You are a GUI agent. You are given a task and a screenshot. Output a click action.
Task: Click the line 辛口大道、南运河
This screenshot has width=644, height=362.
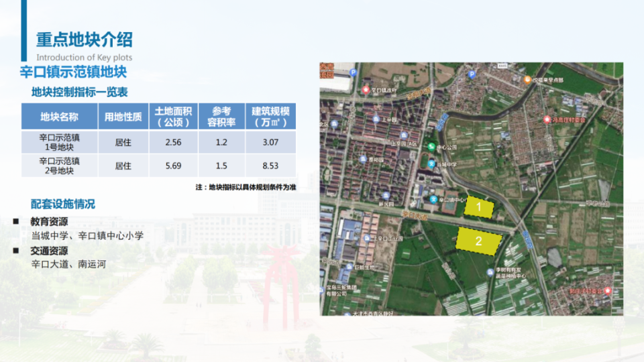68,264
